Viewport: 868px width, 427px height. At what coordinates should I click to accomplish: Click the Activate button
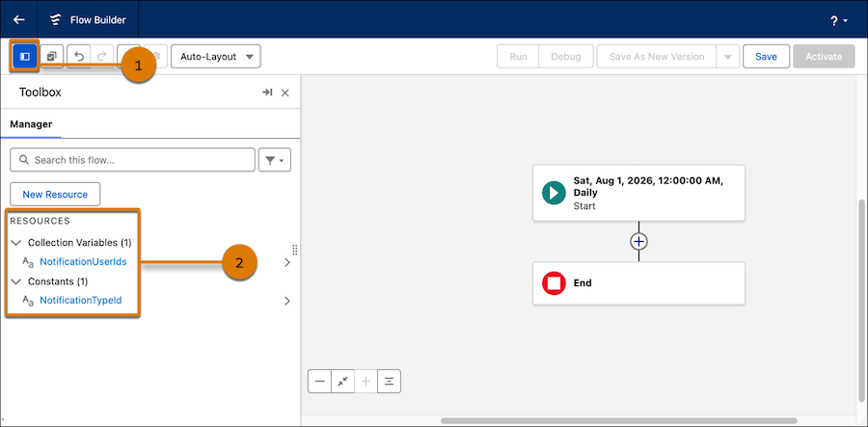[x=824, y=57]
